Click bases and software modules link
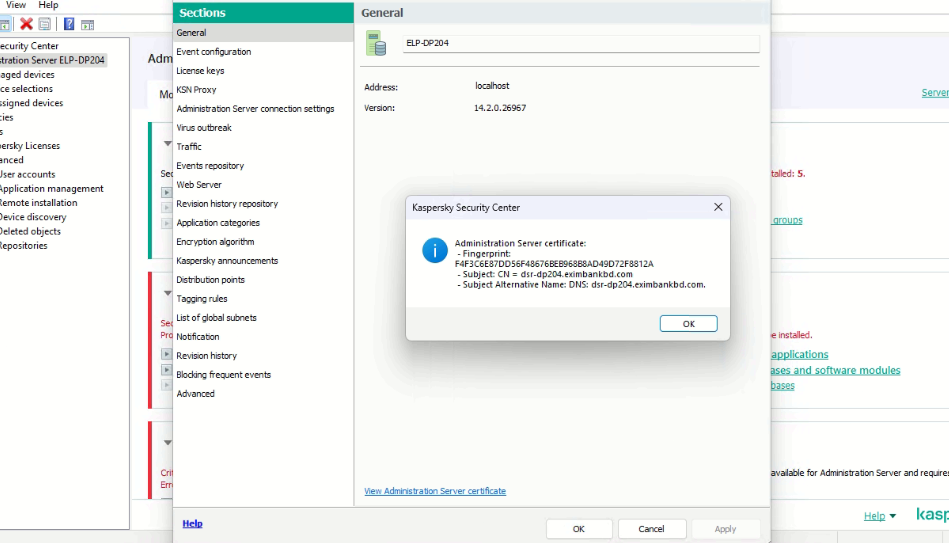This screenshot has height=543, width=949. 835,370
